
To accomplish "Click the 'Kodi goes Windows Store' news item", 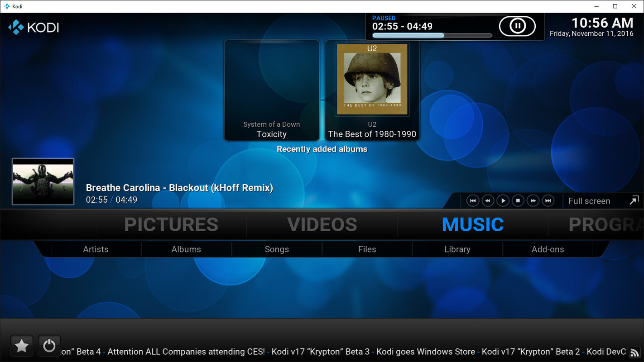I will tap(426, 352).
